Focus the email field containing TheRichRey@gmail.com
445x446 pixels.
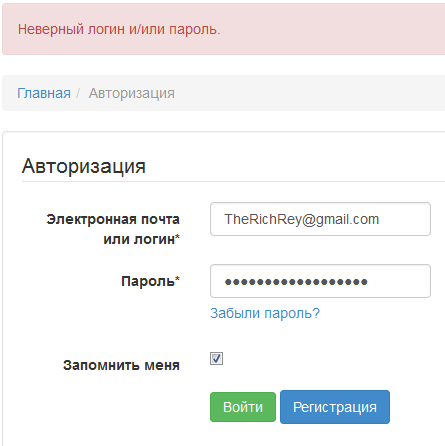pyautogui.click(x=320, y=219)
